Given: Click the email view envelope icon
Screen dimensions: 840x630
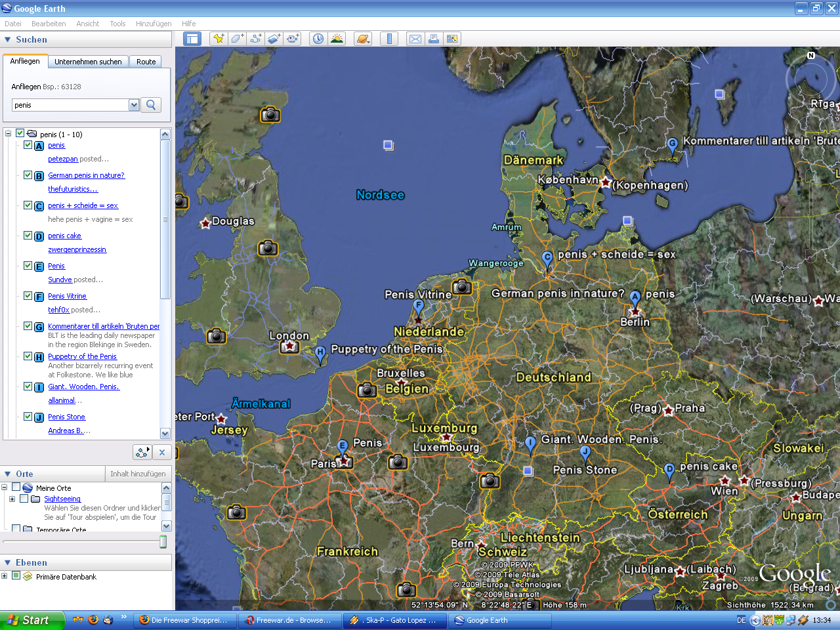Looking at the screenshot, I should [415, 39].
